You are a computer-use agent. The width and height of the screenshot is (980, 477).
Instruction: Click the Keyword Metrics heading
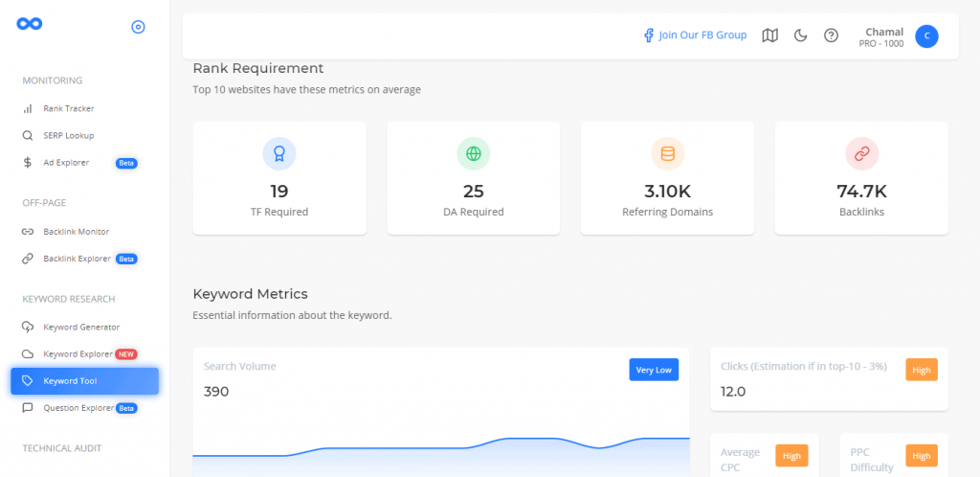coord(250,294)
